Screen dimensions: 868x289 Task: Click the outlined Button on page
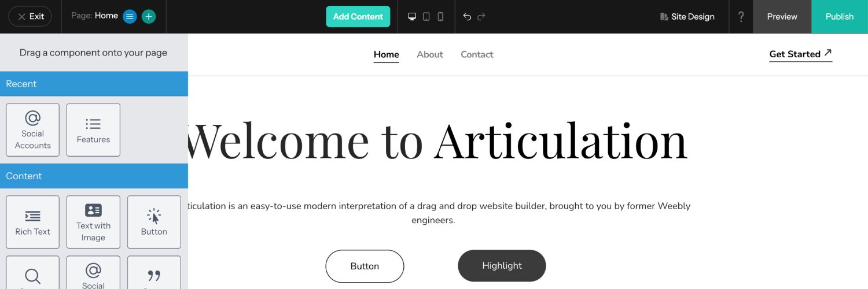(365, 266)
